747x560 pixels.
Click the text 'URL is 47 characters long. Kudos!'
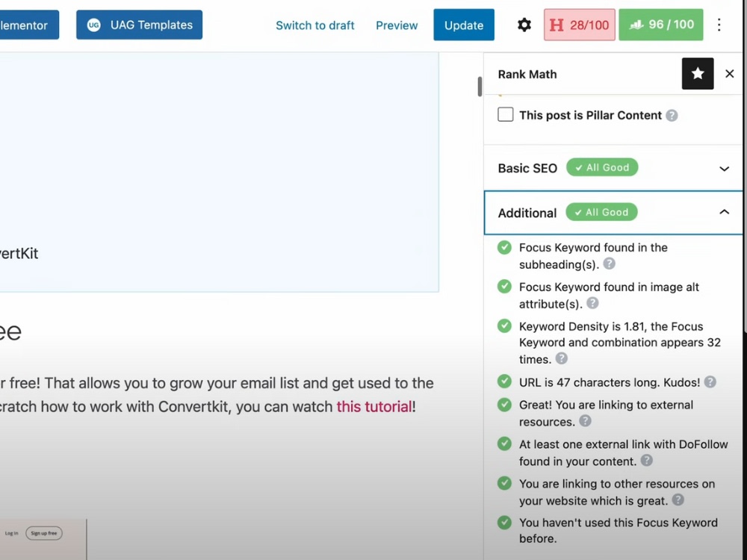pos(610,382)
